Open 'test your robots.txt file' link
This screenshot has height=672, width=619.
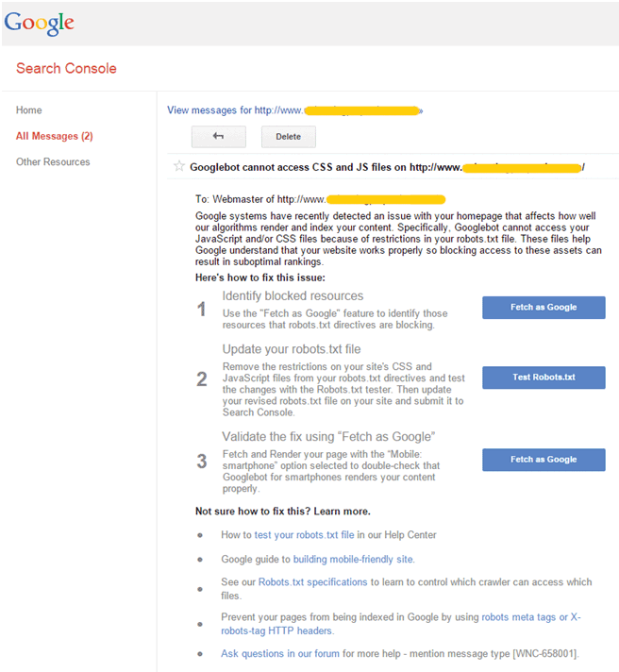coord(304,535)
